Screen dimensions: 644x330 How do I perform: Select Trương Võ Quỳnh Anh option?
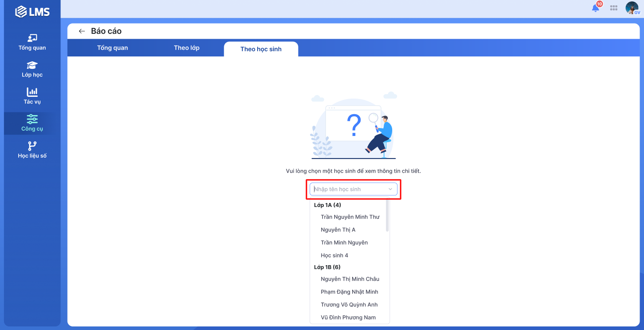click(349, 305)
